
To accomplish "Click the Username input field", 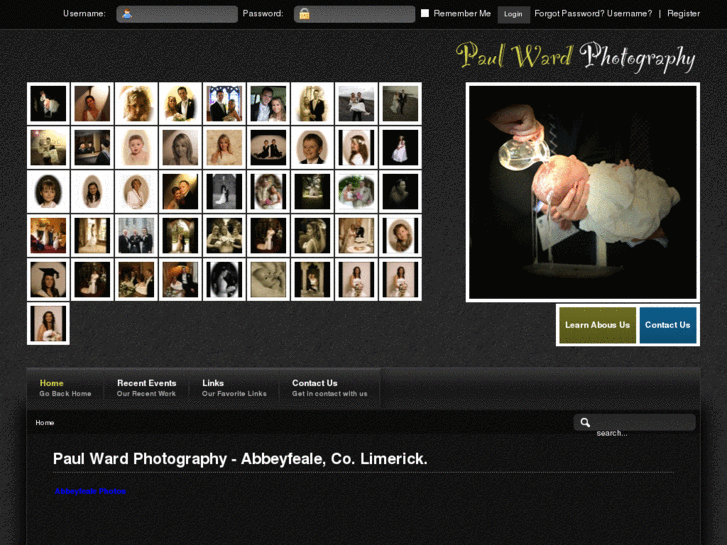I will pyautogui.click(x=177, y=14).
